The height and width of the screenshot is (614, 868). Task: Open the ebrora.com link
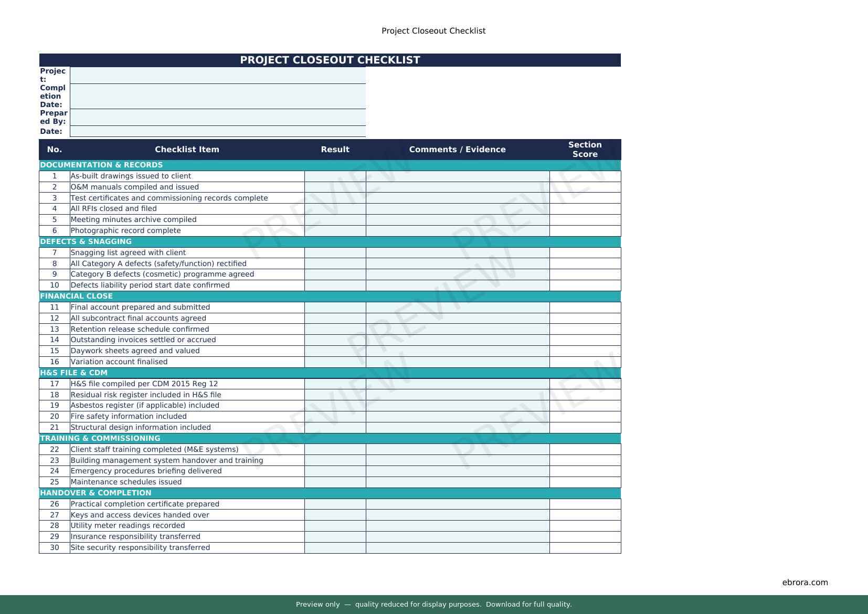coord(805,583)
